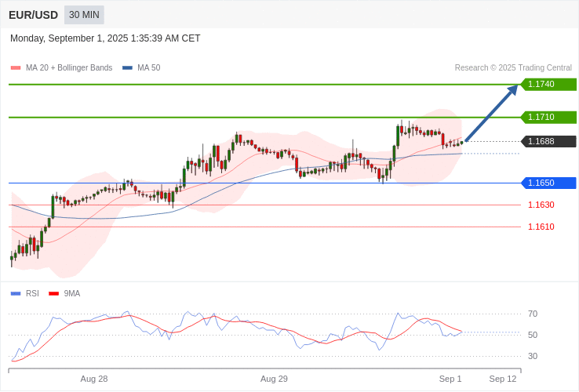Click the 1.1710 green resistance price tag
The width and height of the screenshot is (579, 392).
pos(548,118)
